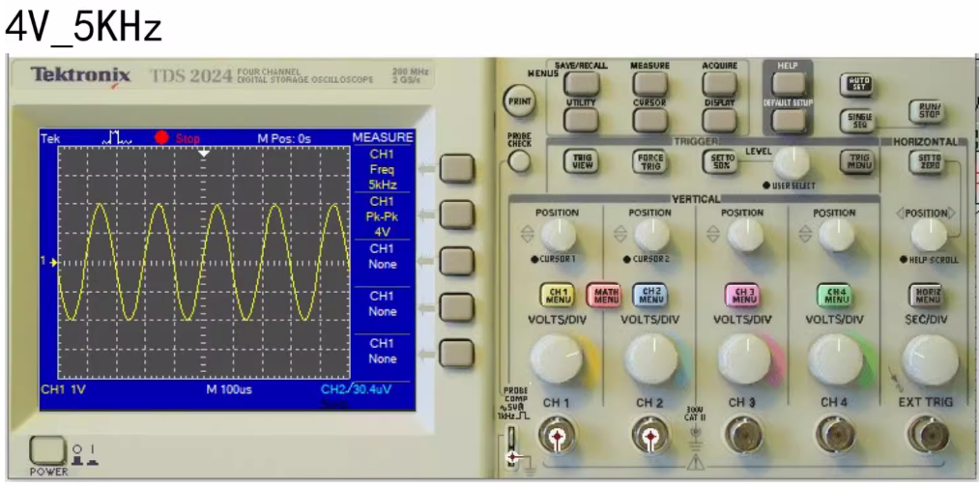
Task: Toggle the POWER switch
Action: 45,449
